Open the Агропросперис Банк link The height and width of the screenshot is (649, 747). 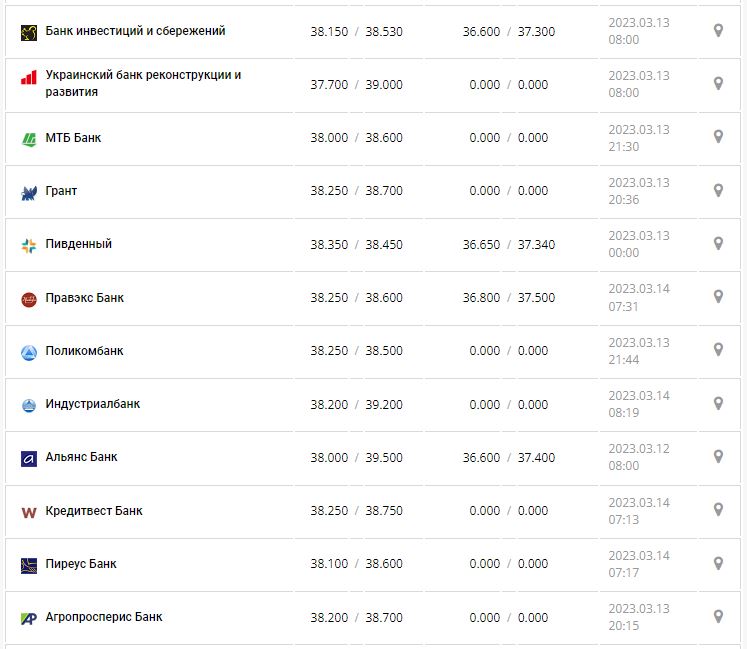click(x=104, y=617)
